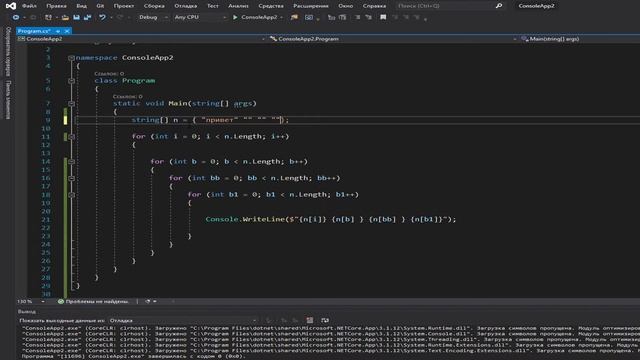Screen dimensions: 640x360
Task: Collapse the Main method block
Action: (x=71, y=104)
